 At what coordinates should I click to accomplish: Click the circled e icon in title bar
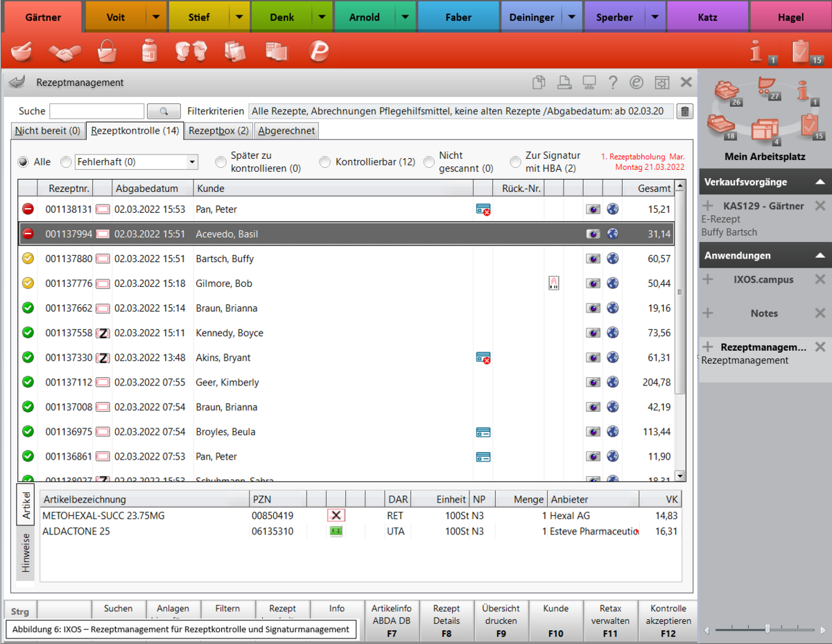(636, 82)
